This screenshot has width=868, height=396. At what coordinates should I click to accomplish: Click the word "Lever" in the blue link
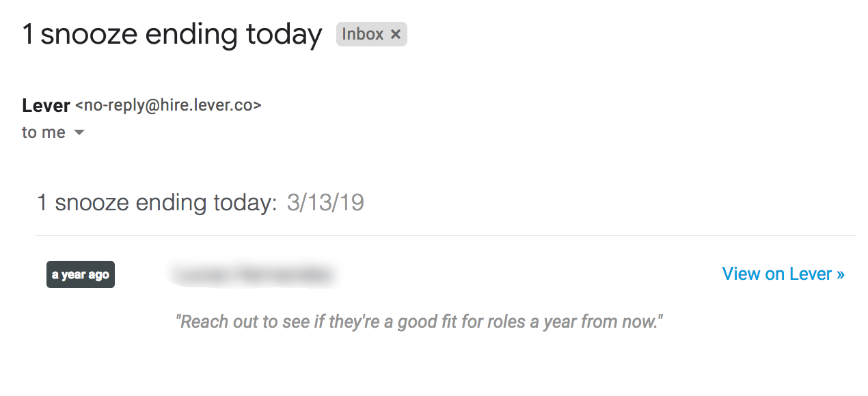(811, 274)
